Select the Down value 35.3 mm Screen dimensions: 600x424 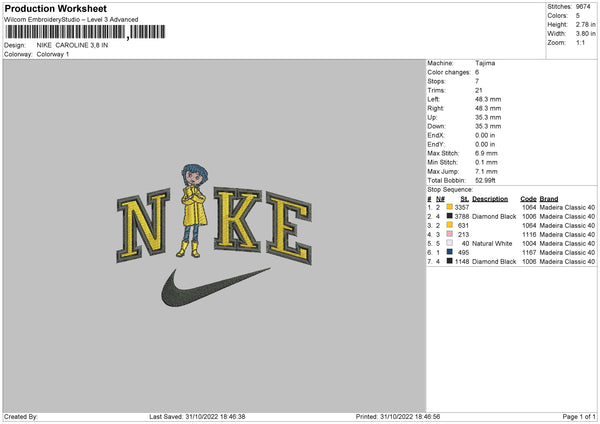(488, 126)
